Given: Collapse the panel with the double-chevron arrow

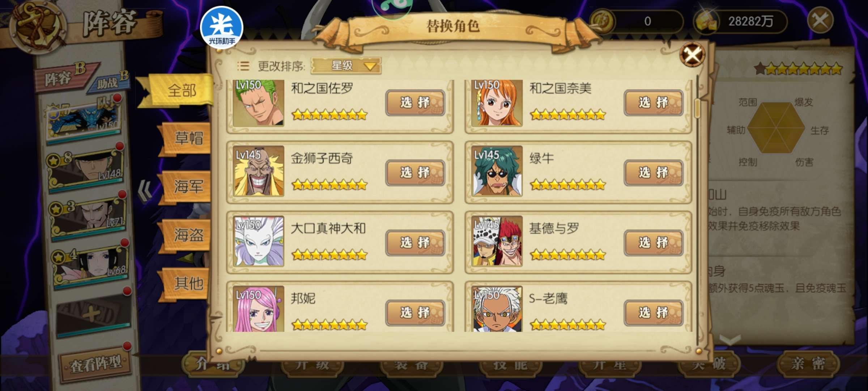Looking at the screenshot, I should 146,190.
